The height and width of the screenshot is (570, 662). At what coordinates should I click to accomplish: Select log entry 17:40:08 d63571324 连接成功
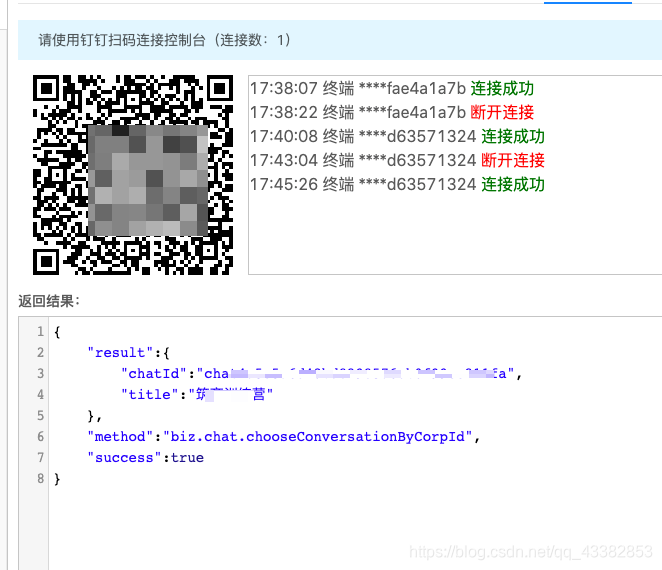pos(397,137)
